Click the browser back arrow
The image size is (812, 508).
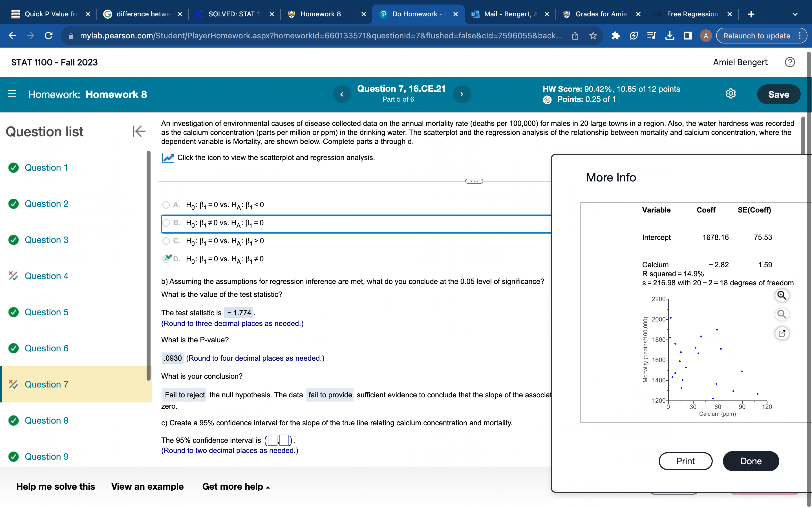(12, 36)
